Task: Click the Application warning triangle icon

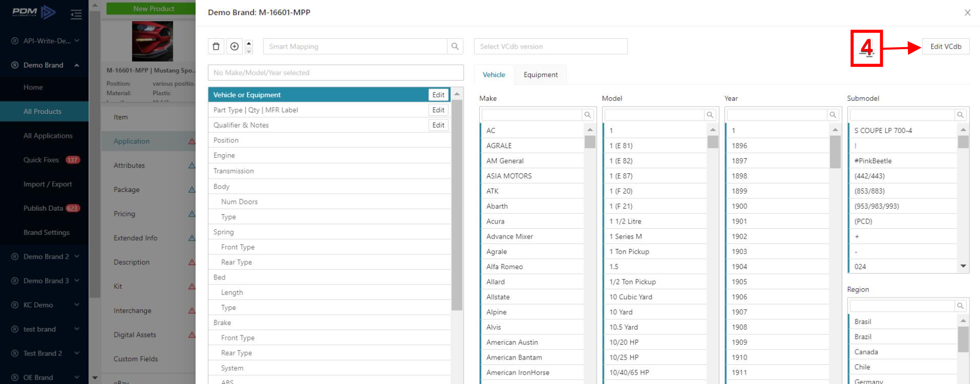Action: coord(191,141)
